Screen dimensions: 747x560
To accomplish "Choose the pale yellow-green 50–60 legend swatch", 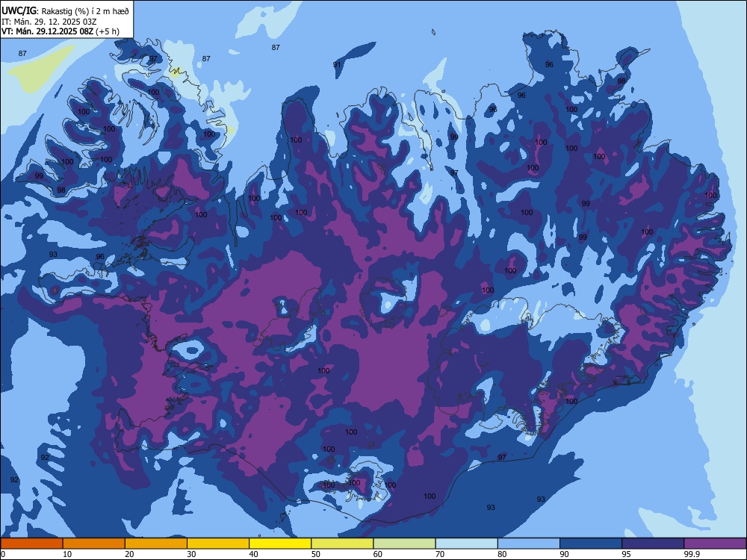I will [342, 544].
